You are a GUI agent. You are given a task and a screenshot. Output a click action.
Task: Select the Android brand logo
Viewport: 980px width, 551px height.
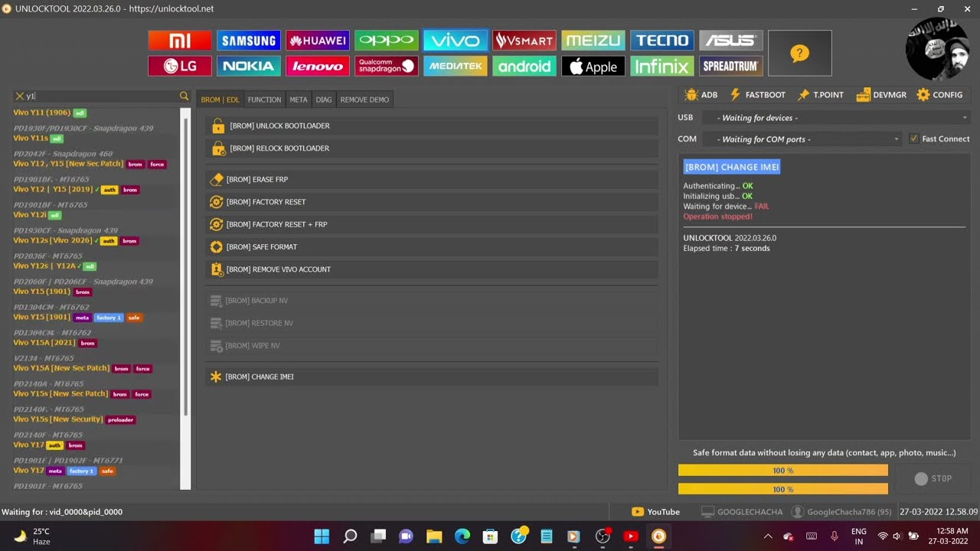(x=524, y=66)
